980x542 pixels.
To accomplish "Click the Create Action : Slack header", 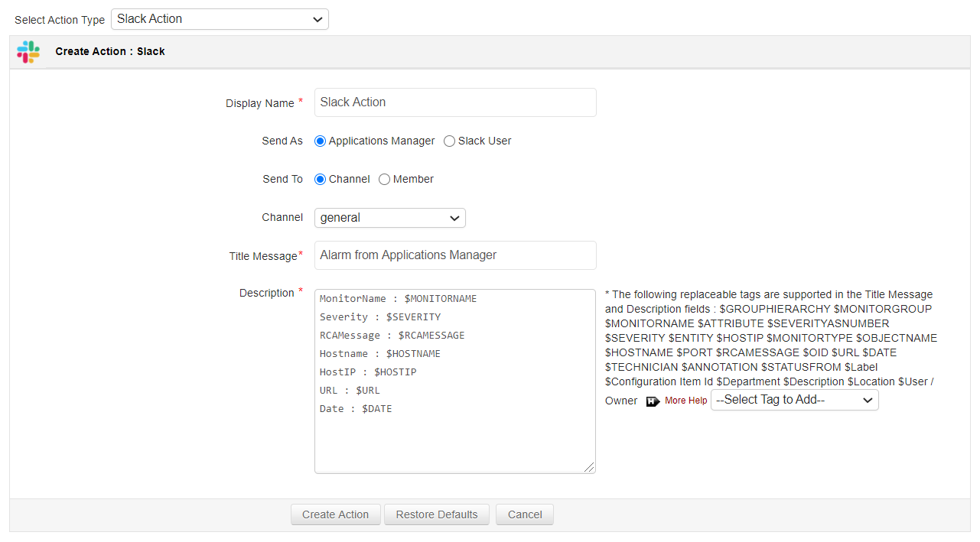I will pos(110,52).
